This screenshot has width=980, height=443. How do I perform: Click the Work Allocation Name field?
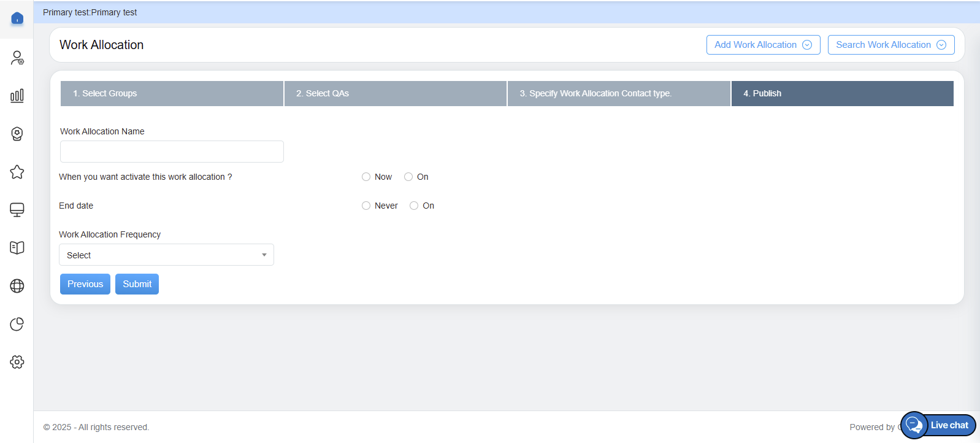tap(172, 152)
